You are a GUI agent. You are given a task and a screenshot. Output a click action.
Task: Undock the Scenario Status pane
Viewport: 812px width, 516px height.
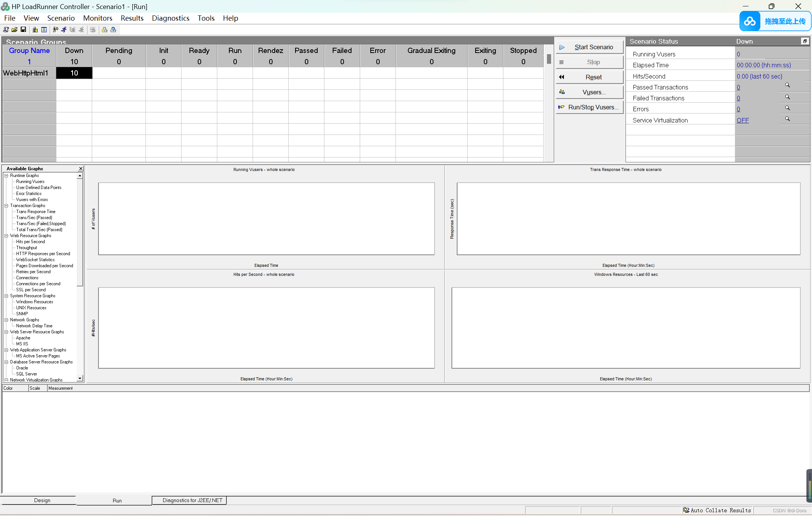[x=804, y=41]
